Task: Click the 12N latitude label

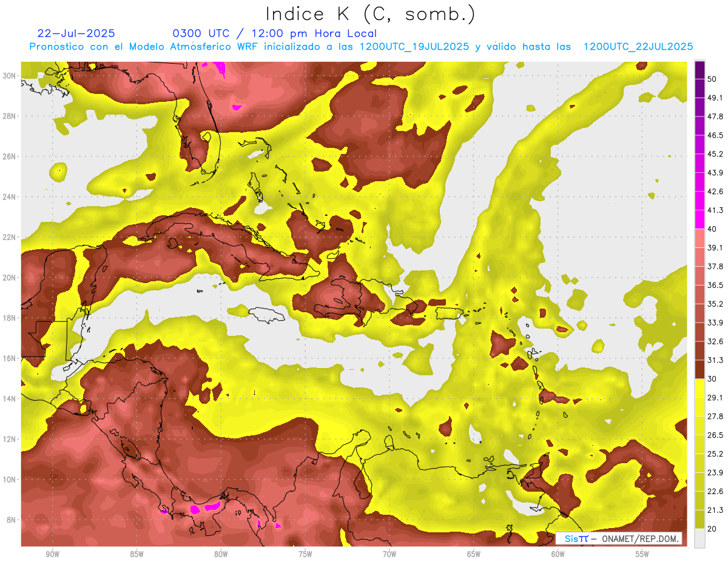Action: [x=10, y=439]
